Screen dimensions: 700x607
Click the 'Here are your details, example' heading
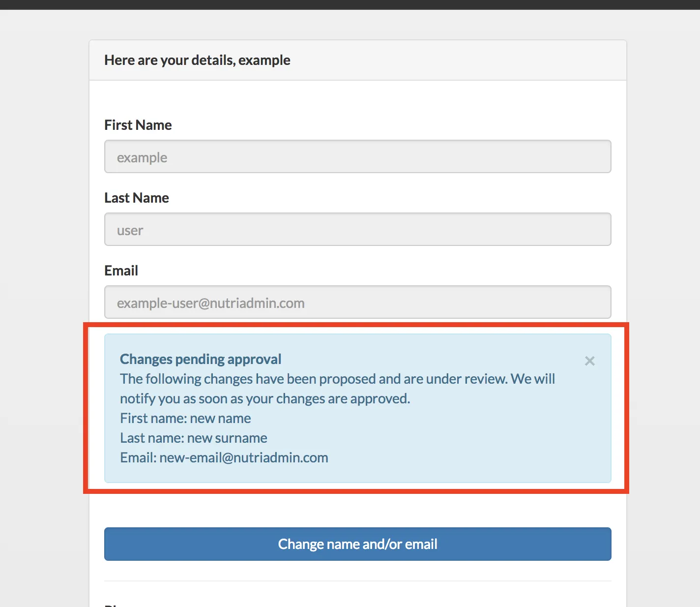(x=197, y=60)
